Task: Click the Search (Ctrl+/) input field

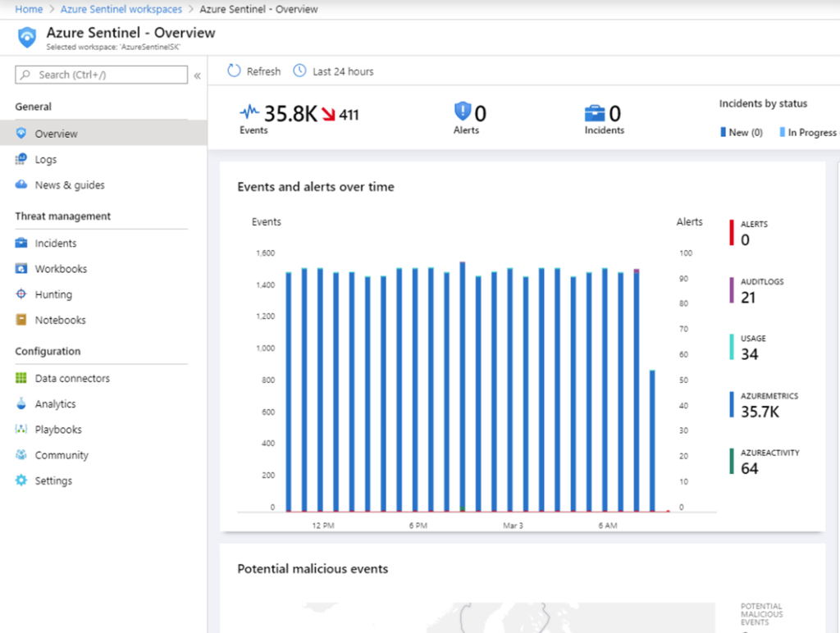Action: (101, 75)
